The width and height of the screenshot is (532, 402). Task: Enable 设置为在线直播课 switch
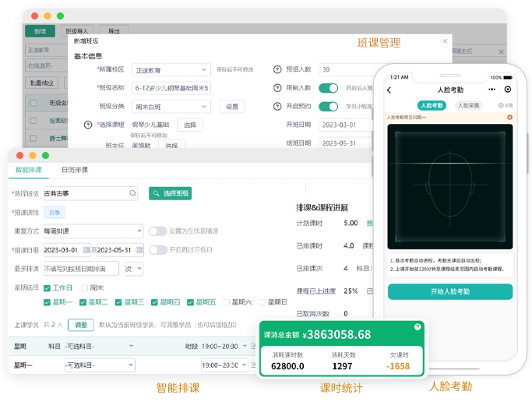tap(157, 231)
